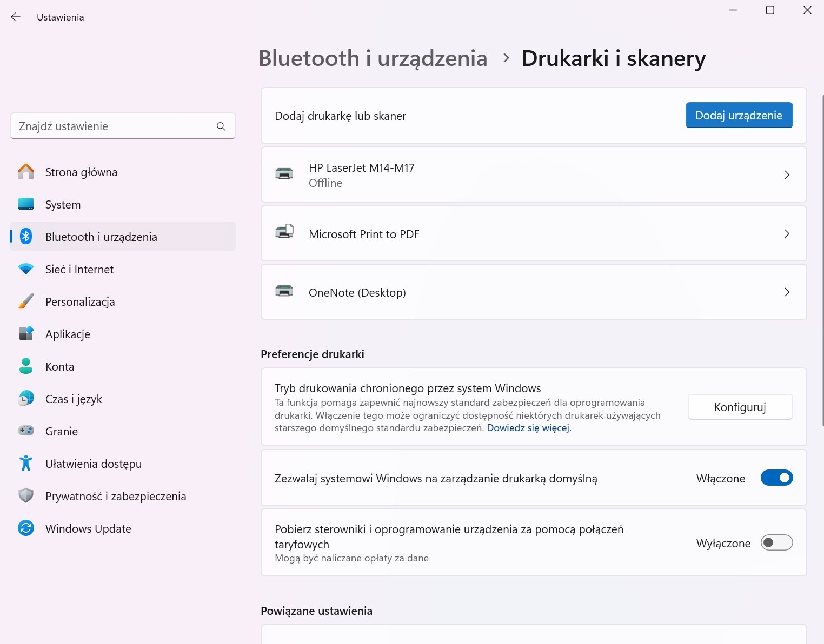Image resolution: width=824 pixels, height=644 pixels.
Task: Click the Dodaj urządzenie button
Action: coord(739,115)
